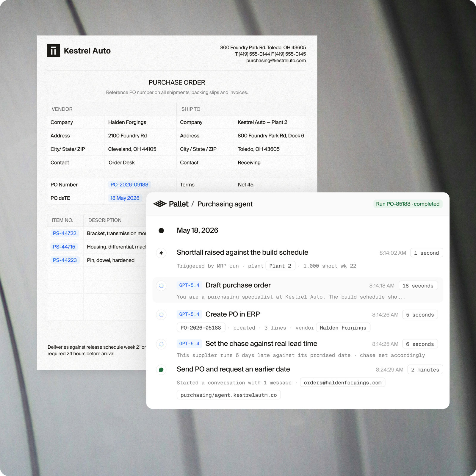Click the Kestrel Auto logo icon

53,51
